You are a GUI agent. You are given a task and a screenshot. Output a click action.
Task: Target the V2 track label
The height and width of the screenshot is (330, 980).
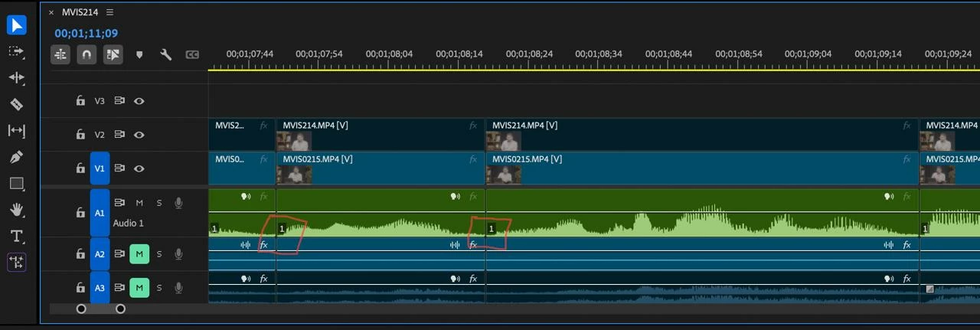[x=100, y=134]
